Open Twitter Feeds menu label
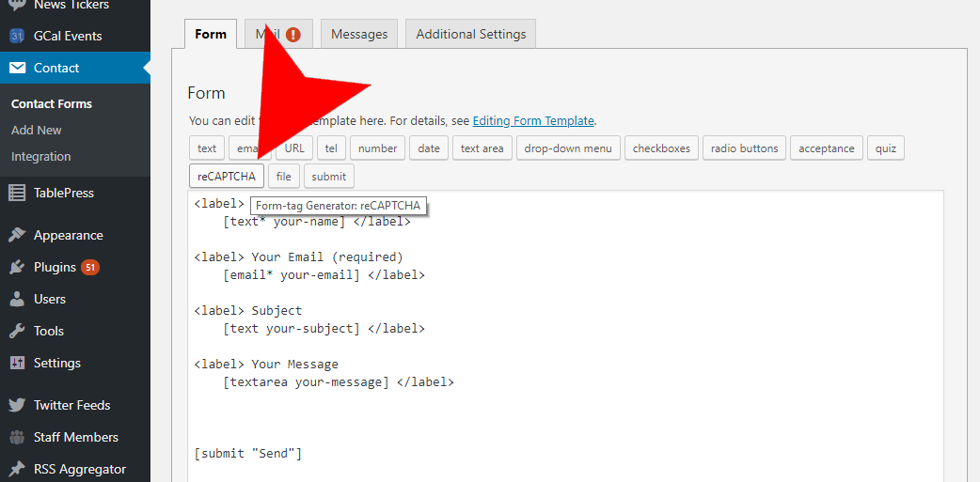 click(x=71, y=405)
